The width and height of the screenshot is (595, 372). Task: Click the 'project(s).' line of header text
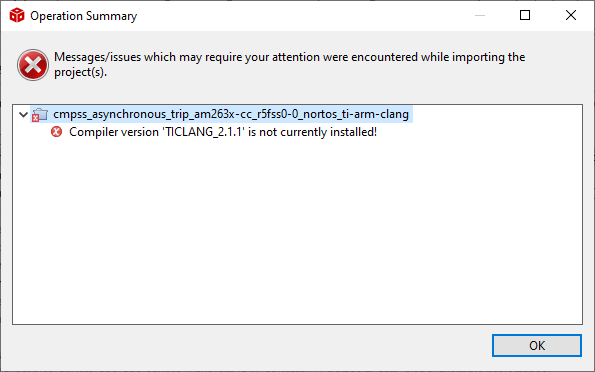[80, 72]
